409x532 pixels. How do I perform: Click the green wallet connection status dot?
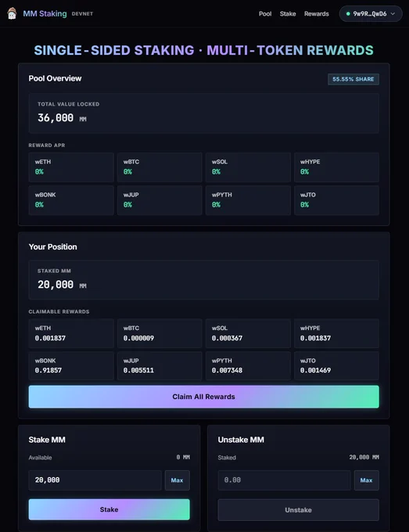pos(348,14)
